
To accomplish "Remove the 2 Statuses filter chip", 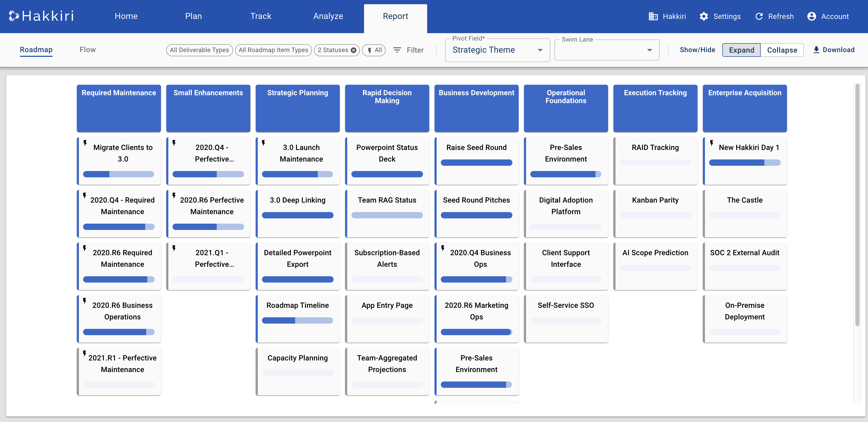I will point(354,50).
